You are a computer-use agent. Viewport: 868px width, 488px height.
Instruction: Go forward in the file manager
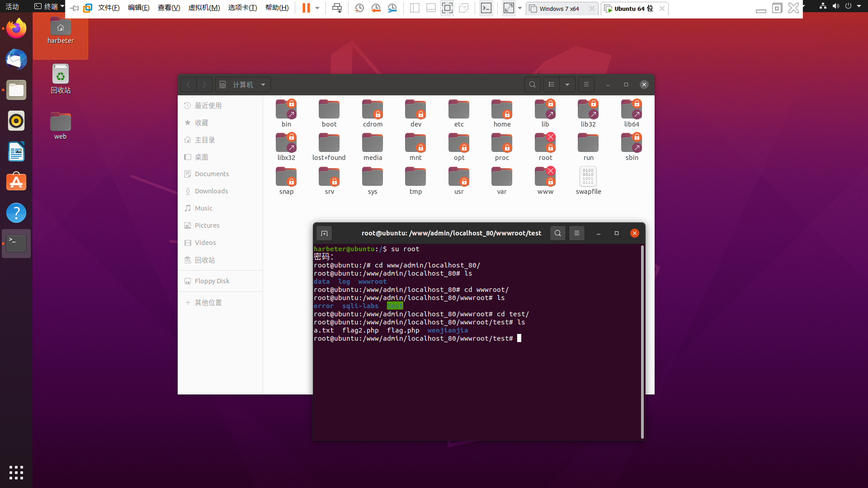coord(204,84)
